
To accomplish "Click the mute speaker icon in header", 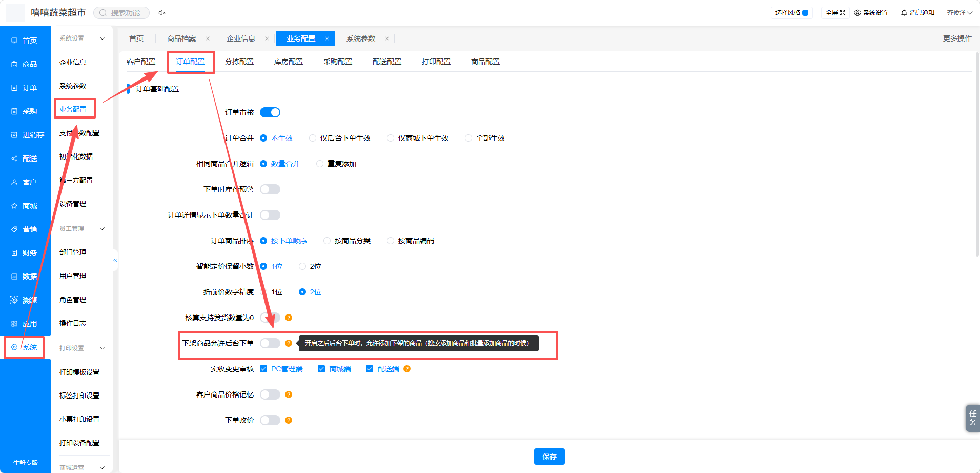I will (x=162, y=13).
